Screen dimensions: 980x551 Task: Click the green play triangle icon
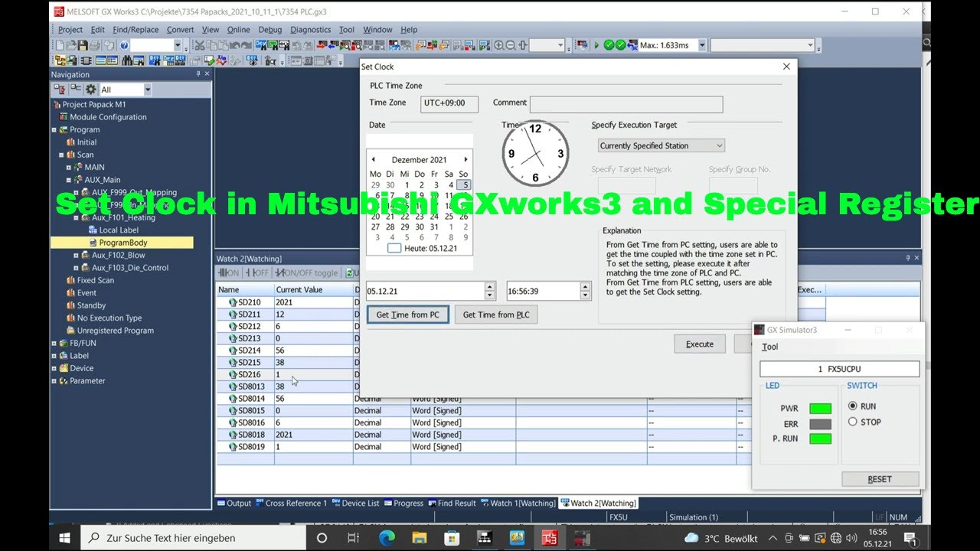pos(596,45)
